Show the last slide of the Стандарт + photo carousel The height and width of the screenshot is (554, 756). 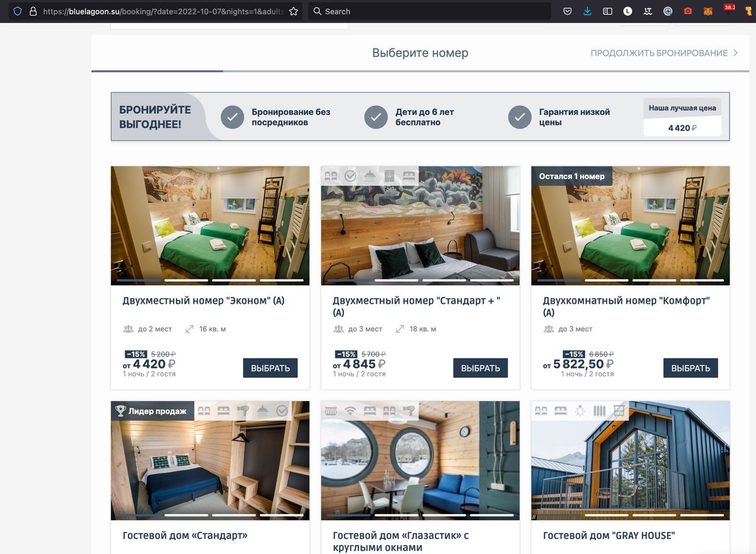point(491,280)
